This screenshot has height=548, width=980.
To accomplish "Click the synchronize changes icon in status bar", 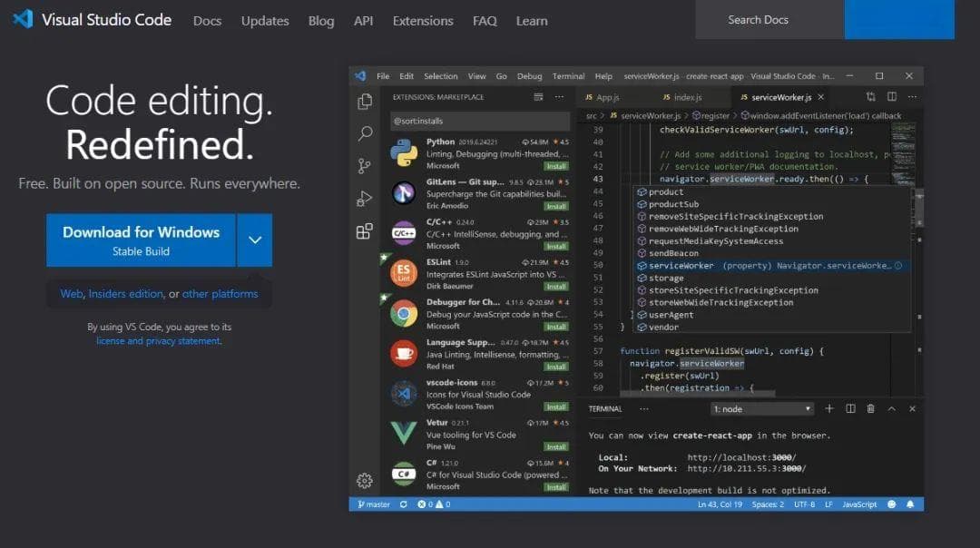I will coord(404,504).
